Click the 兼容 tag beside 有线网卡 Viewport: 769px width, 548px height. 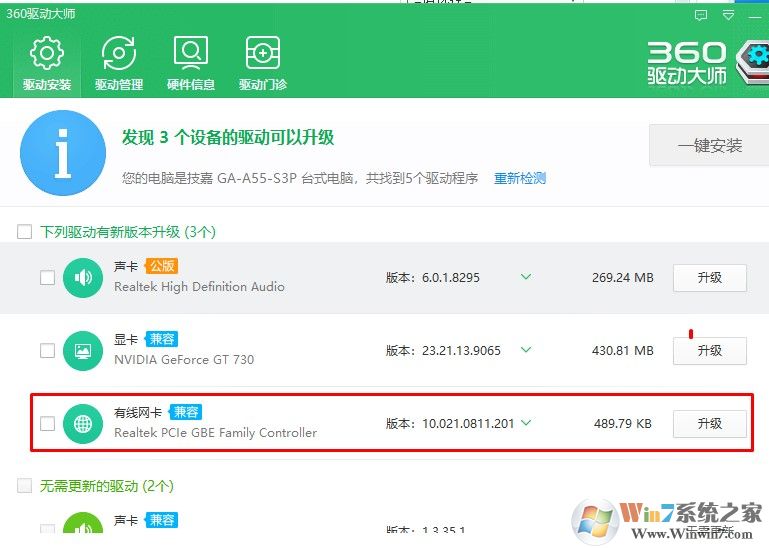pos(186,412)
